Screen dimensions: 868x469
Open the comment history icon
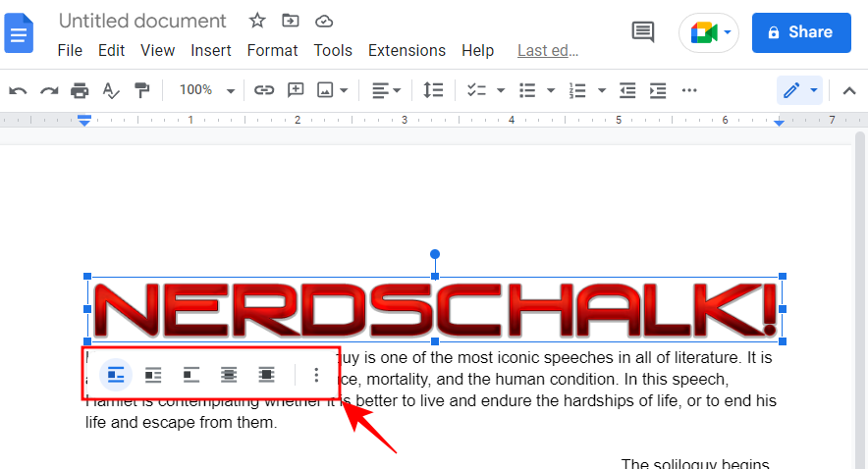pos(643,32)
